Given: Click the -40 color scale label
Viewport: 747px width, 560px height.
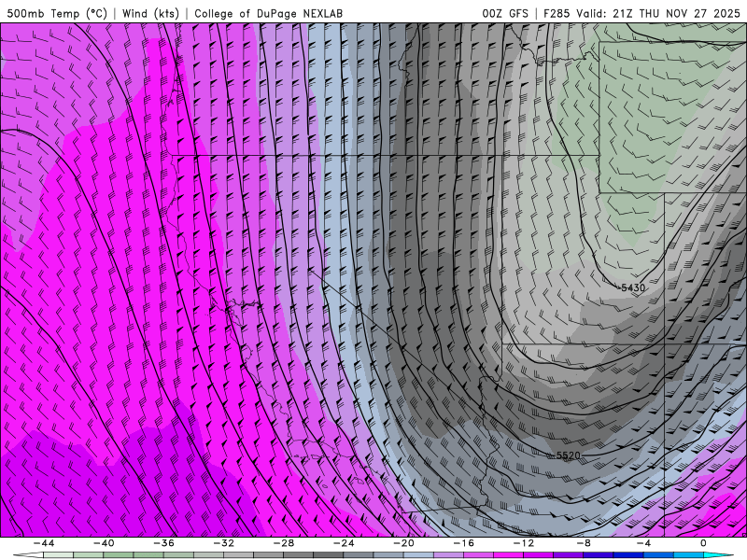Looking at the screenshot, I should click(104, 543).
